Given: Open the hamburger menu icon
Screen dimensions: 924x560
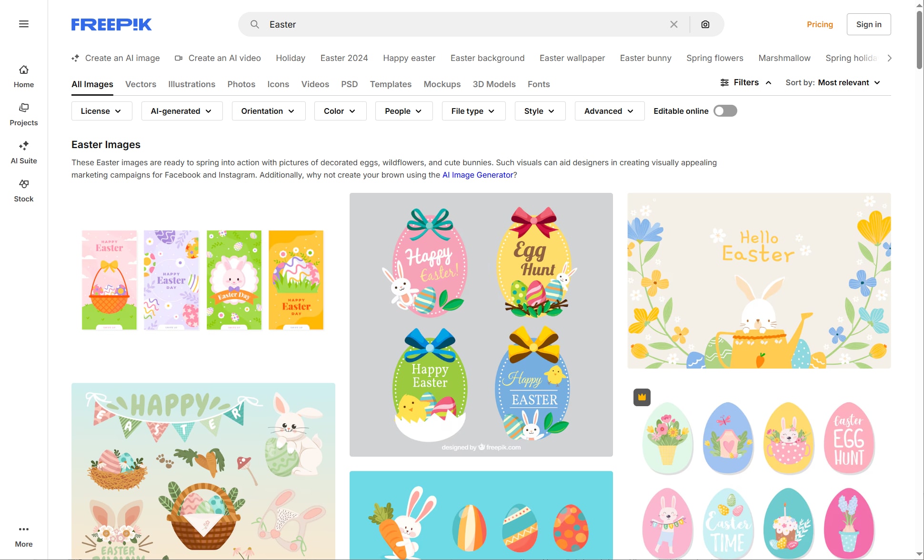Looking at the screenshot, I should pyautogui.click(x=24, y=24).
